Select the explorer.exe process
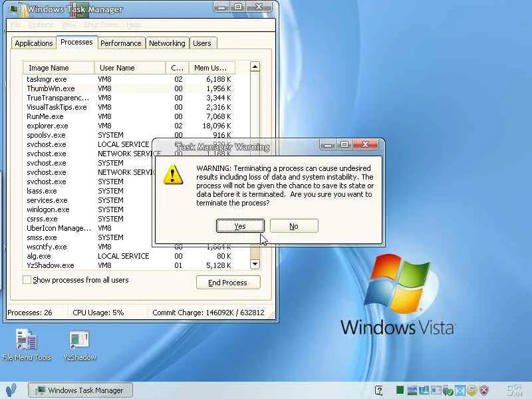The height and width of the screenshot is (399, 532). coord(129,126)
